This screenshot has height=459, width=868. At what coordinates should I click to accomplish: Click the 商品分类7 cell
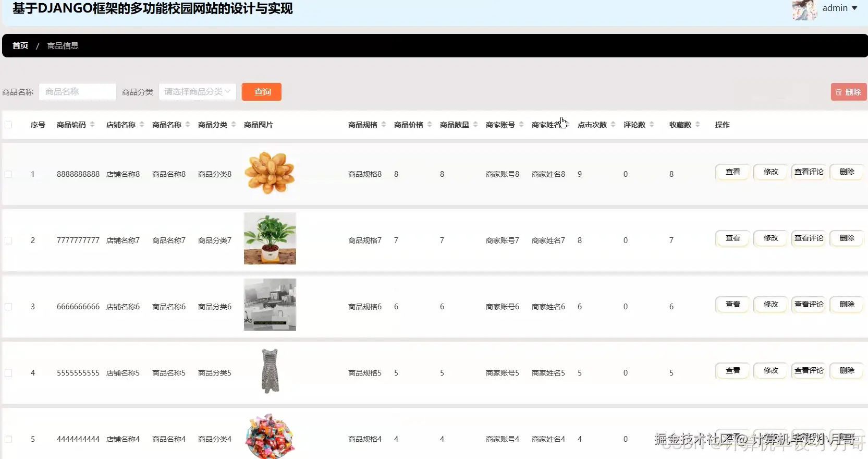click(215, 240)
